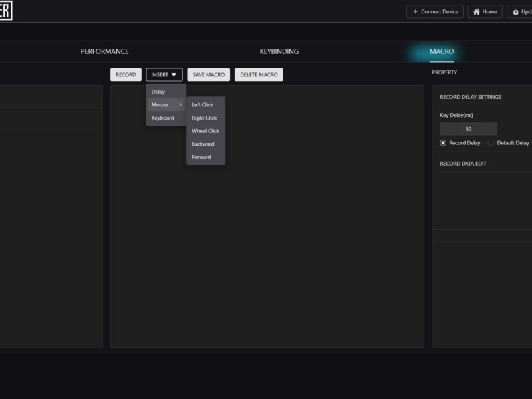Switch to the KEYBINDING tab
The width and height of the screenshot is (532, 399).
point(279,51)
